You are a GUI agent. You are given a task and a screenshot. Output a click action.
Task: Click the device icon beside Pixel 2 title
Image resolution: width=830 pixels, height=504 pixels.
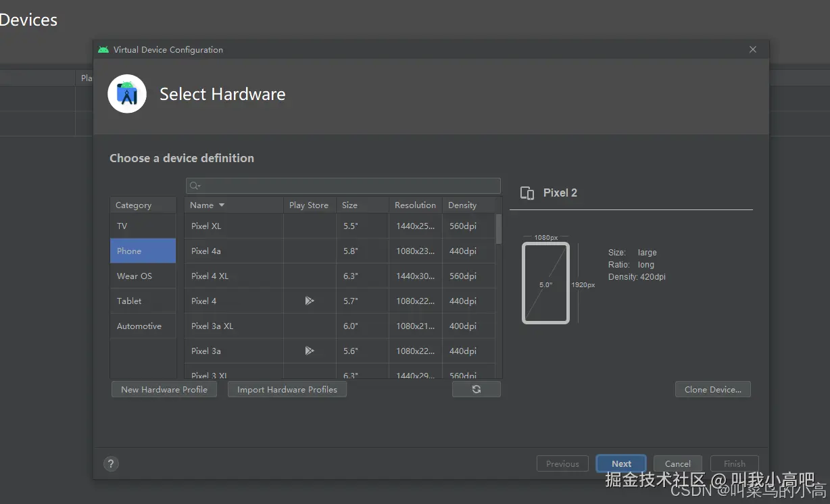527,193
